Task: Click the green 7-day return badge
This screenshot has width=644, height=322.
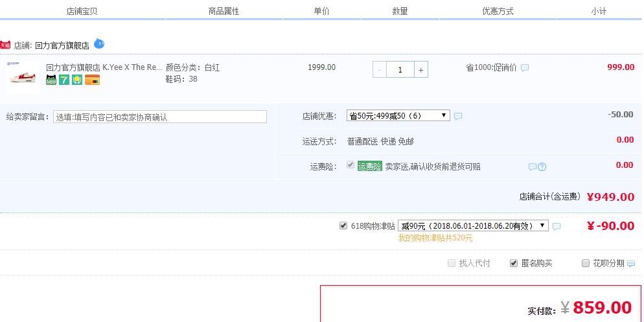Action: [x=64, y=80]
